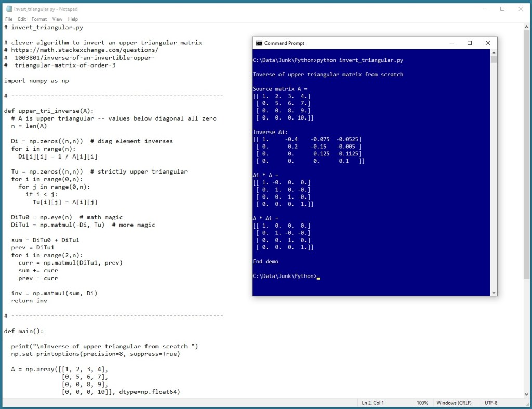
Task: Click the Windows (CRLF) line-ending indicator
Action: [455, 403]
